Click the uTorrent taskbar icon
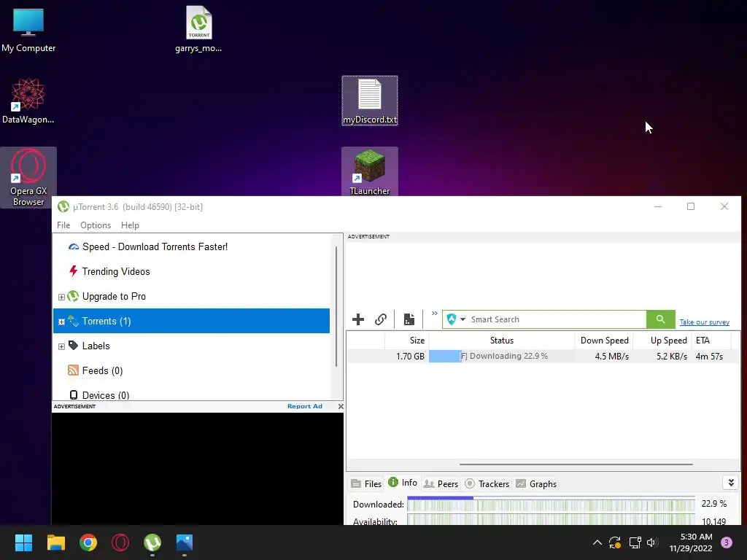This screenshot has width=747, height=560. click(152, 542)
